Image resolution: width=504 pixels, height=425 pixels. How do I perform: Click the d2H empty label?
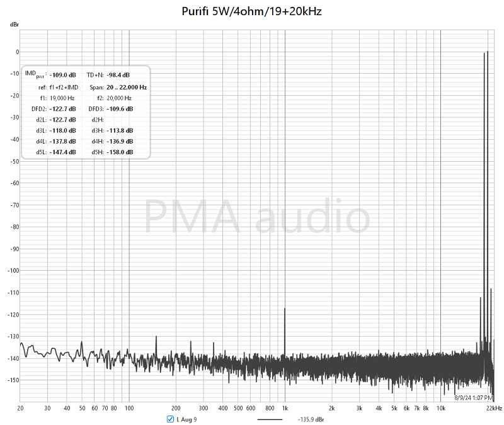coord(98,120)
